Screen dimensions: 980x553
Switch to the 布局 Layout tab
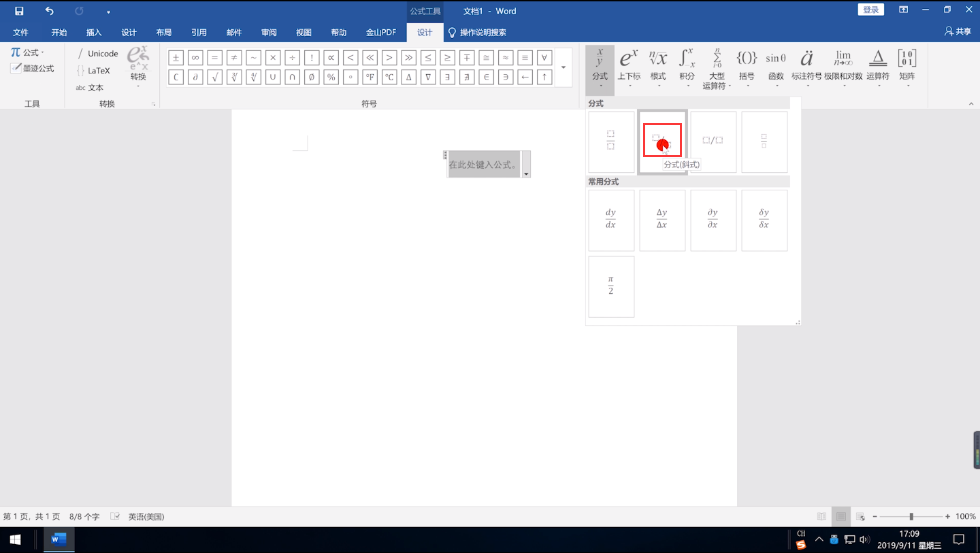point(164,32)
